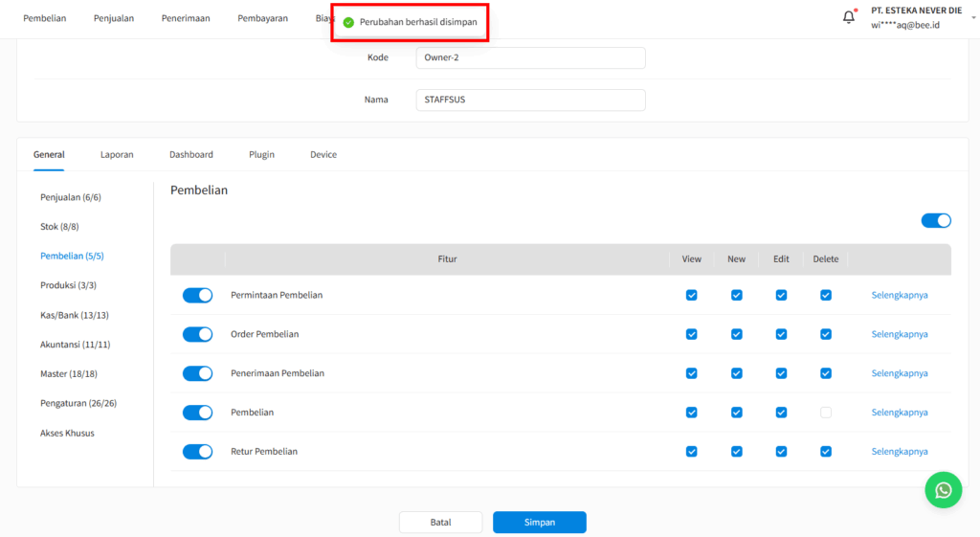Open PT. ESTEKA NEVER DIE account menu
The height and width of the screenshot is (537, 980).
[x=916, y=17]
